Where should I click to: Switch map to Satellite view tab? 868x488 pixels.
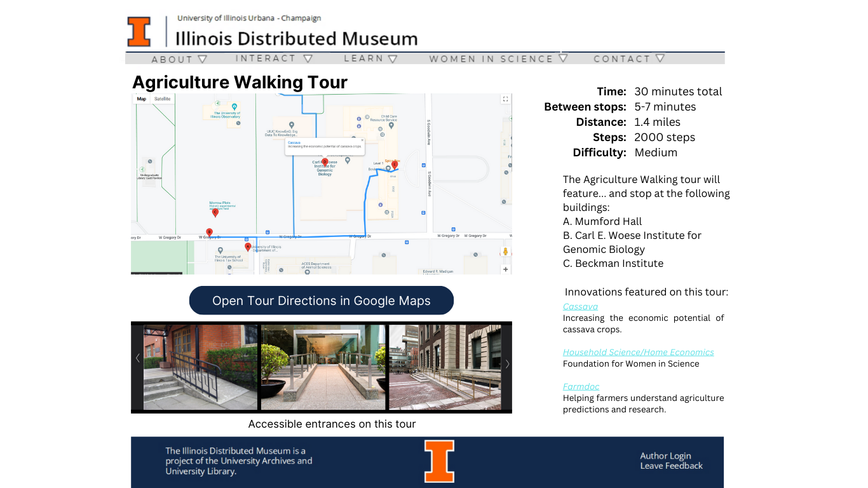click(163, 98)
